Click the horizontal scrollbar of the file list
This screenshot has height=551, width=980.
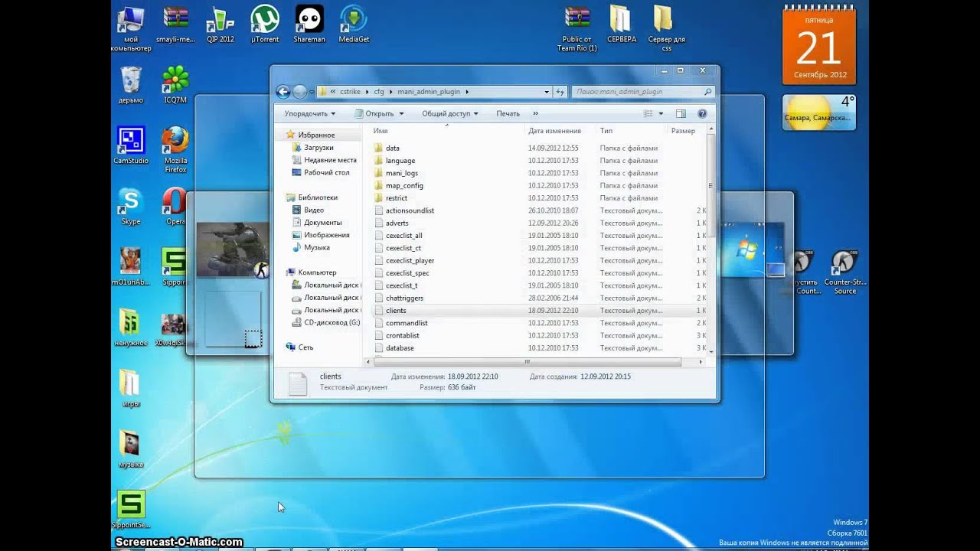tap(527, 361)
